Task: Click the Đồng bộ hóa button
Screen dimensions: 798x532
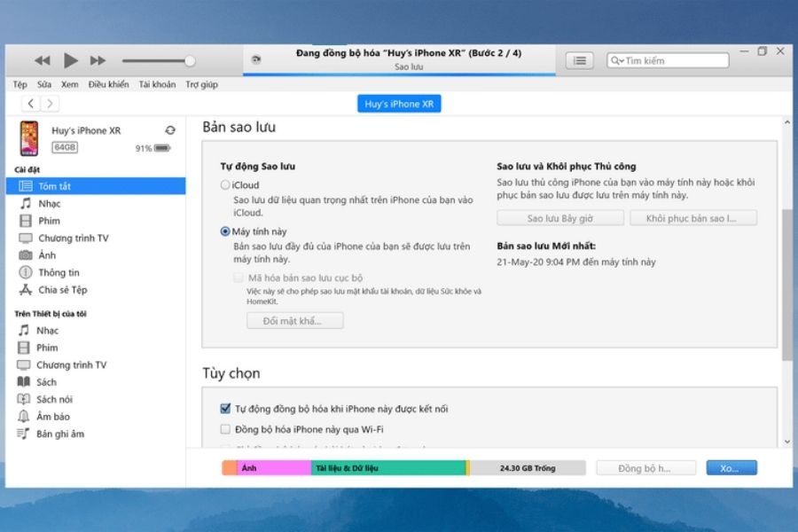Action: point(645,468)
